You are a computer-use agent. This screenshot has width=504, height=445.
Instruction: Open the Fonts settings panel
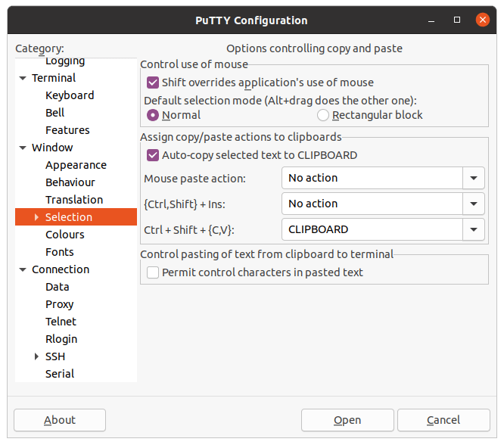(60, 252)
